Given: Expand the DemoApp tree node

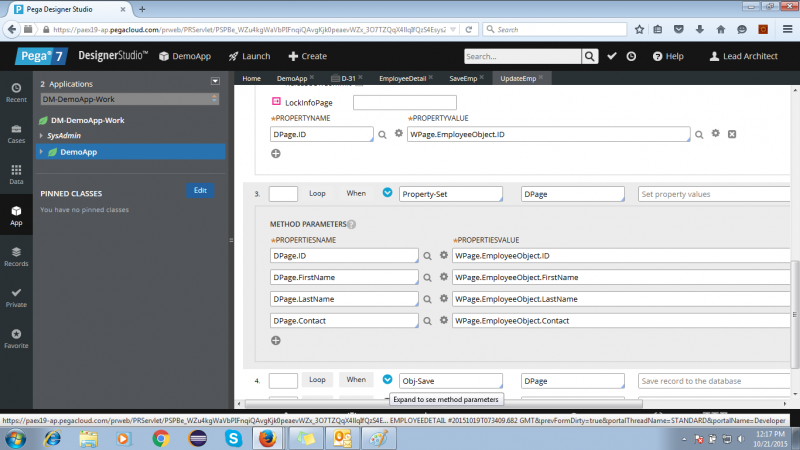Looking at the screenshot, I should coord(41,152).
